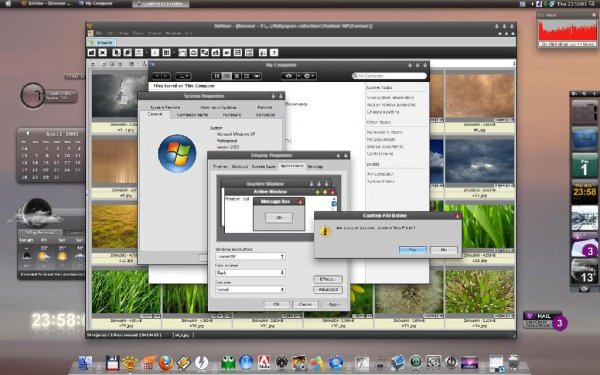This screenshot has height=375, width=600.
Task: Launch Adobe Reader from the dock
Action: 264,362
